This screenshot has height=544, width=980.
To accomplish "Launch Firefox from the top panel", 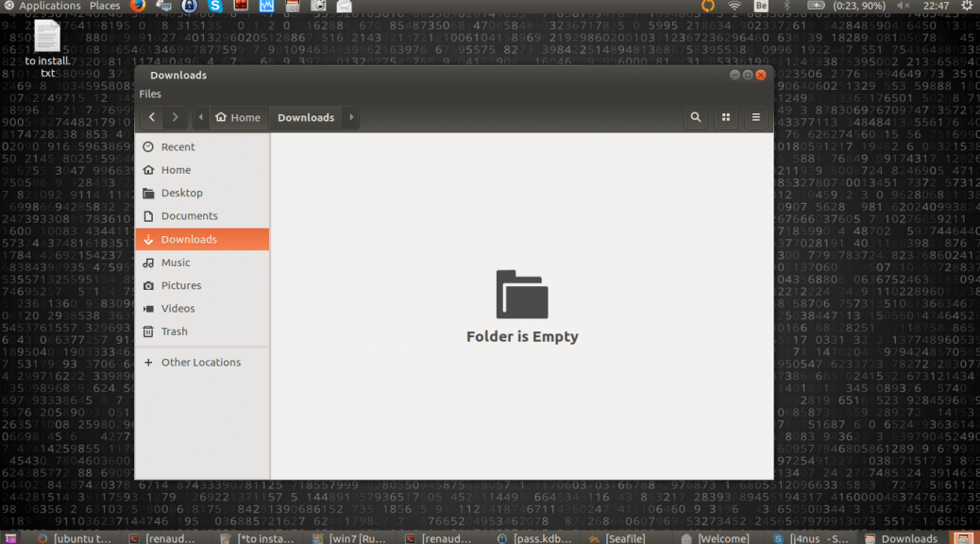I will [x=138, y=6].
